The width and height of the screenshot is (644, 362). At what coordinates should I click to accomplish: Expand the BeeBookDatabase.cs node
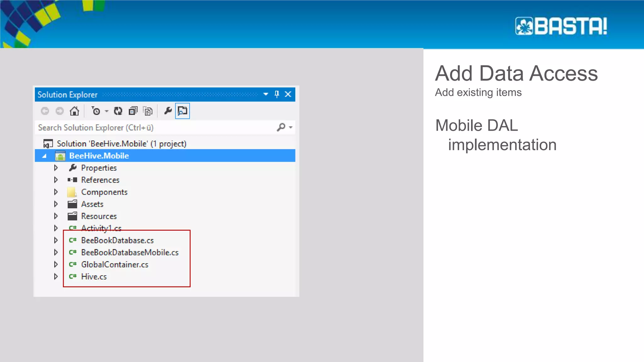(56, 240)
